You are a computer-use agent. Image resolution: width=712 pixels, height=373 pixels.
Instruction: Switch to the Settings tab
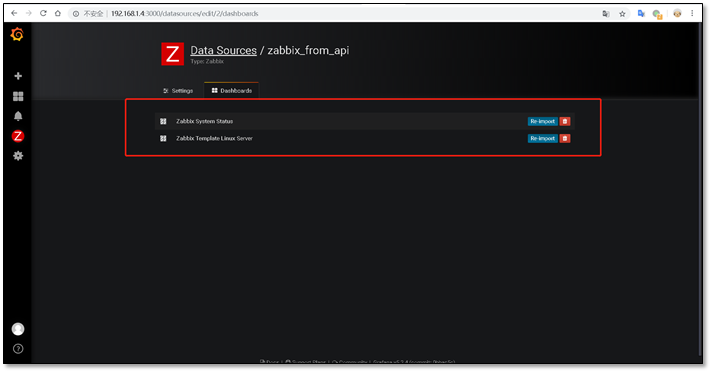(178, 91)
